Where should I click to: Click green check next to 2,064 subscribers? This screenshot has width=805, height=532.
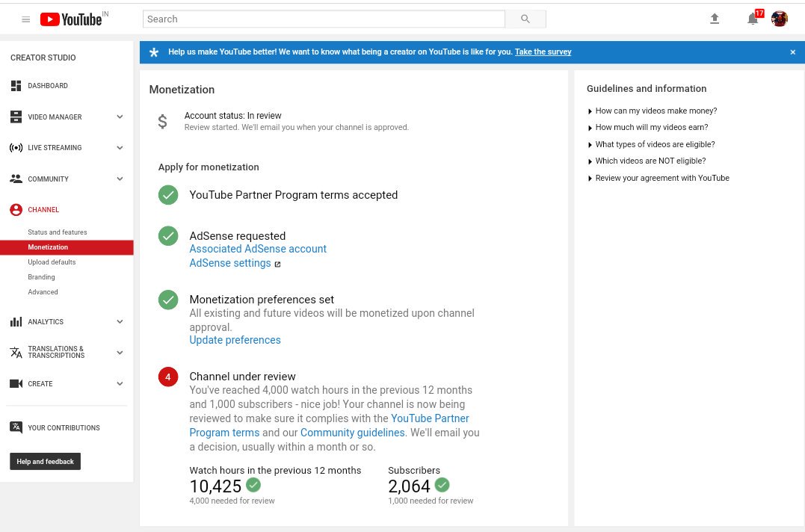pyautogui.click(x=442, y=485)
